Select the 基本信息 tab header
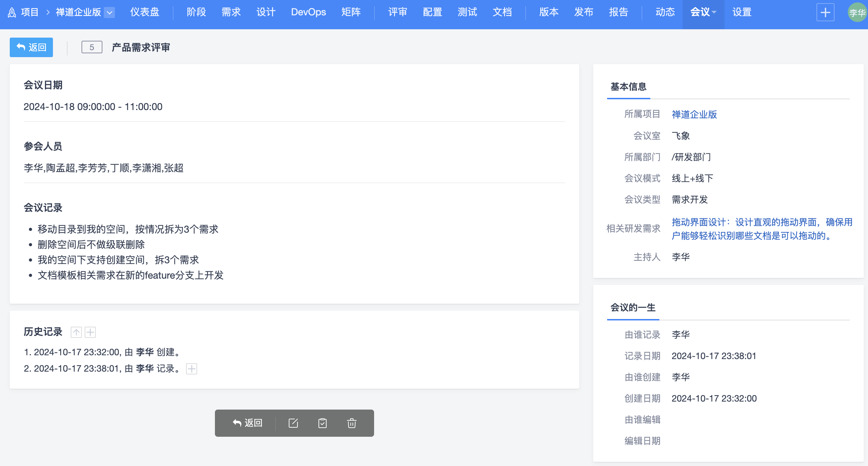Image resolution: width=868 pixels, height=466 pixels. pyautogui.click(x=628, y=87)
